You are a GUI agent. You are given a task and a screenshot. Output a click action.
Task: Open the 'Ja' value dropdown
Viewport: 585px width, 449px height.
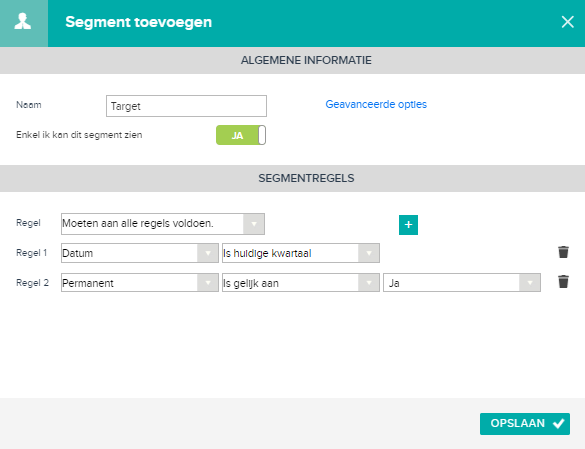[462, 283]
